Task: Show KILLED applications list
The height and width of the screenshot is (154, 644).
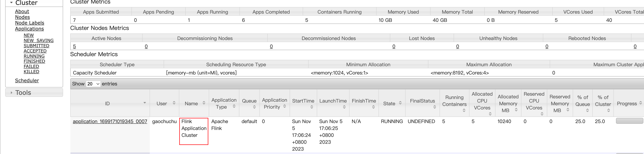Action: pos(31,72)
